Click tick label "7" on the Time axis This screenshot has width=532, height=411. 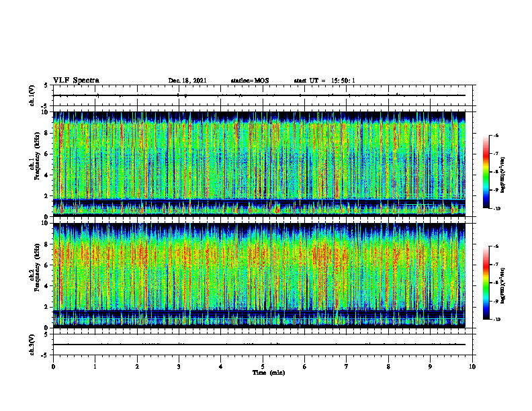tap(347, 367)
